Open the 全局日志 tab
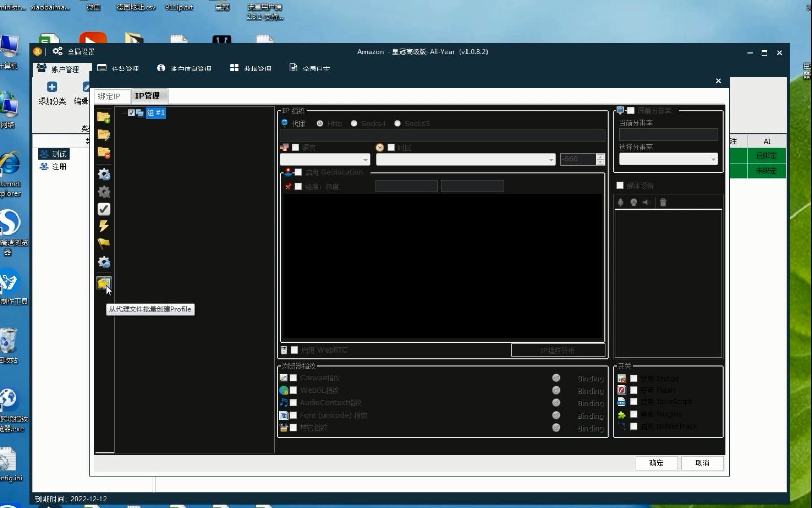 coord(310,68)
